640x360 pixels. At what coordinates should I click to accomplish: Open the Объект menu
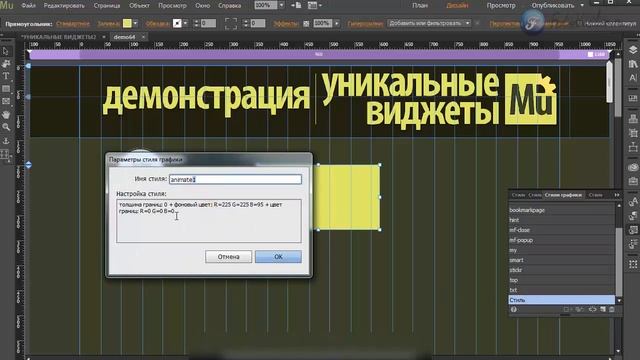pos(139,6)
